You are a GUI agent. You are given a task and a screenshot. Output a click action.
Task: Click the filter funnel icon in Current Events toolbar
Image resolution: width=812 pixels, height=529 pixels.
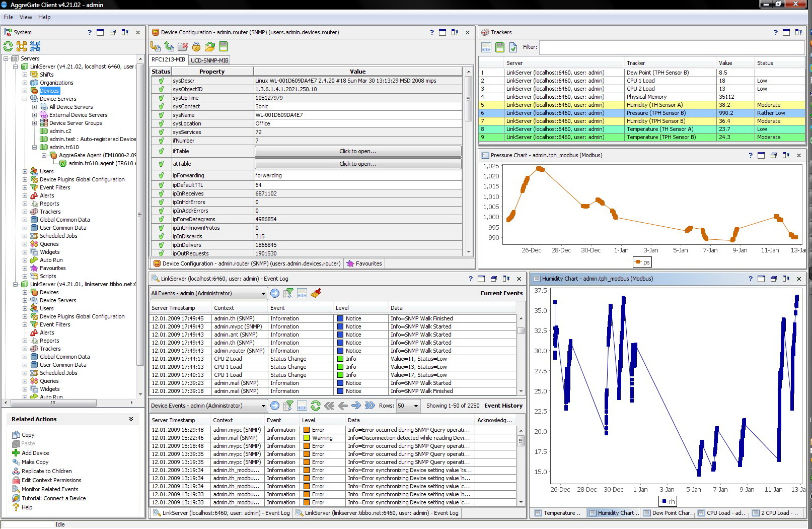(288, 293)
